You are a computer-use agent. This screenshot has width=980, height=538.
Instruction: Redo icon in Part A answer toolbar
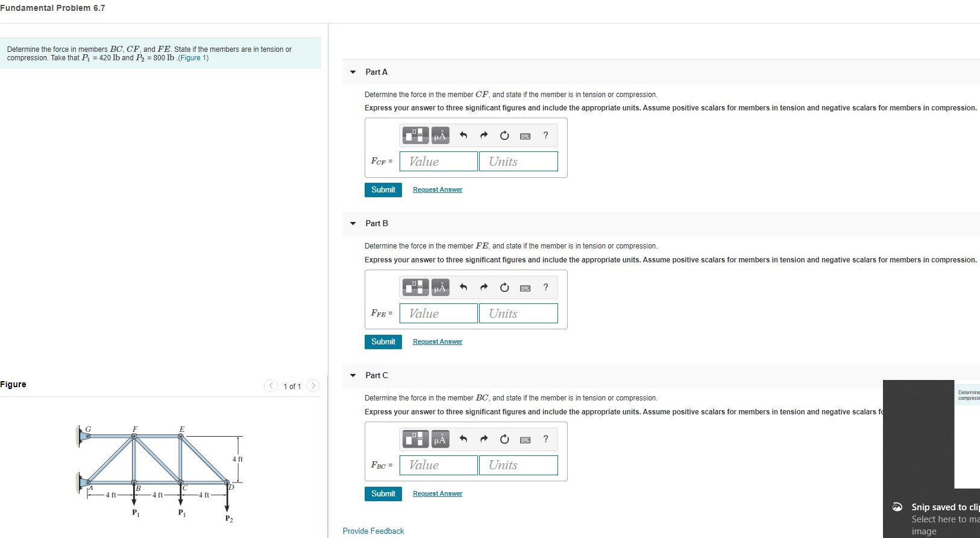(x=484, y=135)
